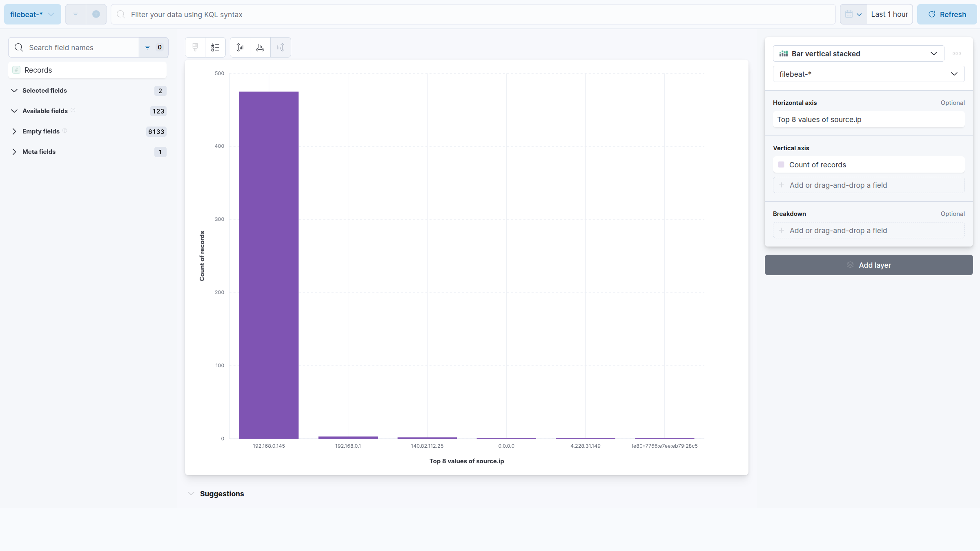Click the Count of records color swatch
This screenshot has height=551, width=980.
click(781, 164)
